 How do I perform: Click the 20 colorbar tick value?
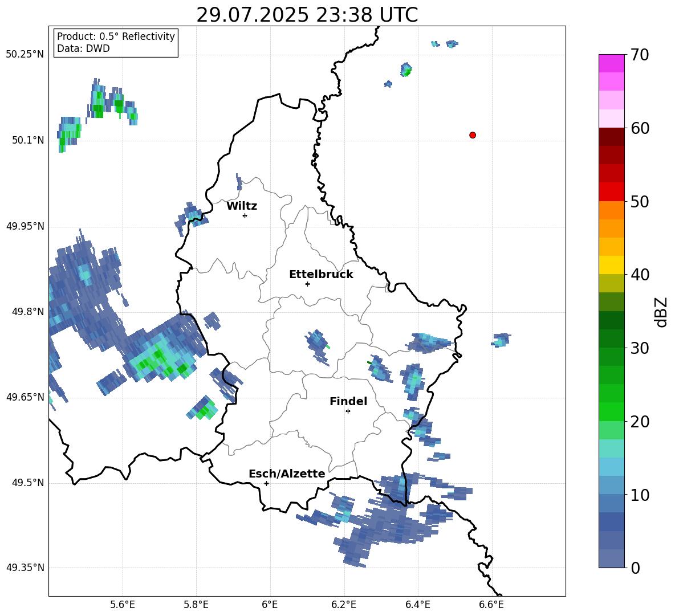(640, 422)
